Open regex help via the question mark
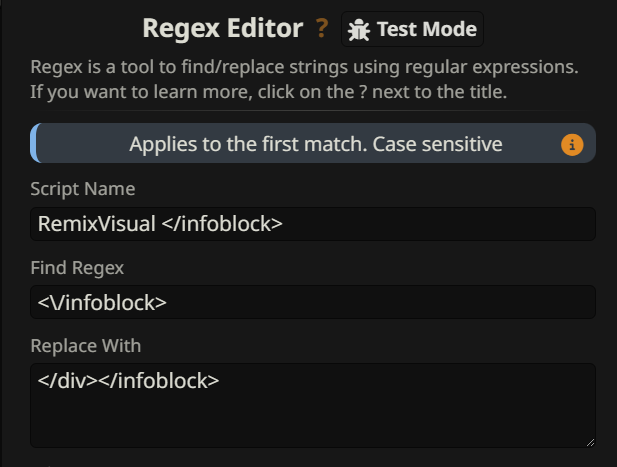617x467 pixels. coord(321,29)
